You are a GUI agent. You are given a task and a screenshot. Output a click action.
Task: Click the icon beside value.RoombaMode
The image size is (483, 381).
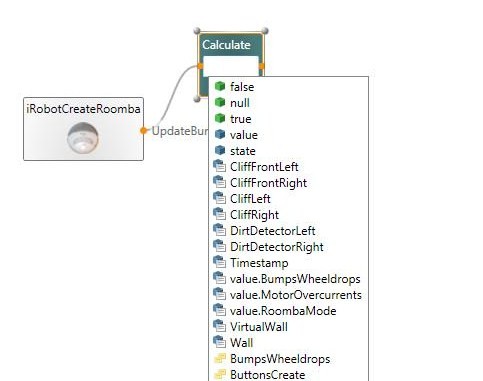pos(219,310)
